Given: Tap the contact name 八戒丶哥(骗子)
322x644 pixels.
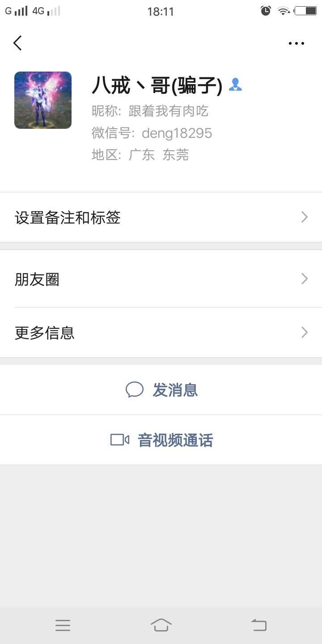Looking at the screenshot, I should [157, 85].
